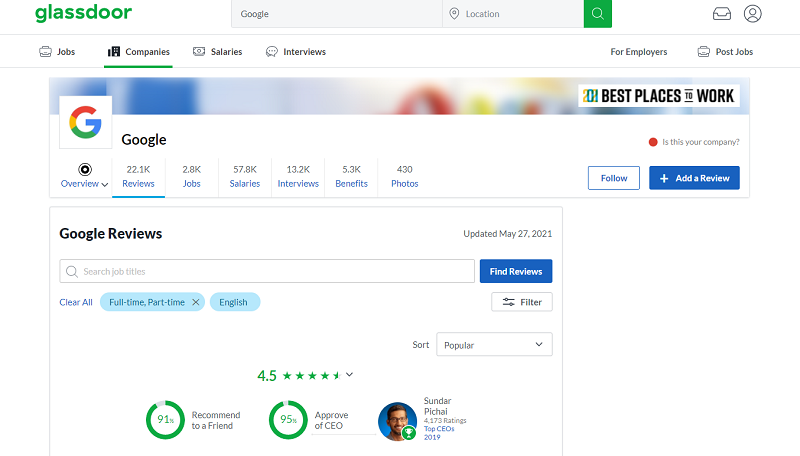Open the user profile icon
This screenshot has height=456, width=800.
752,14
